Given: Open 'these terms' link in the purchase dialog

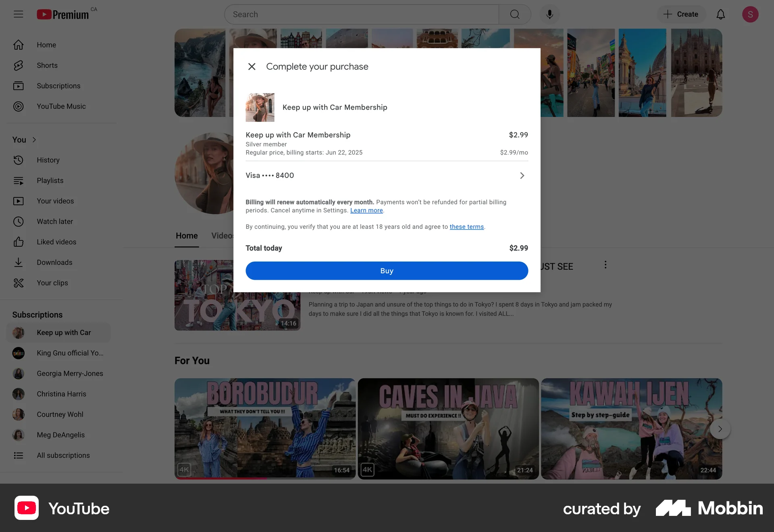Looking at the screenshot, I should click(466, 227).
